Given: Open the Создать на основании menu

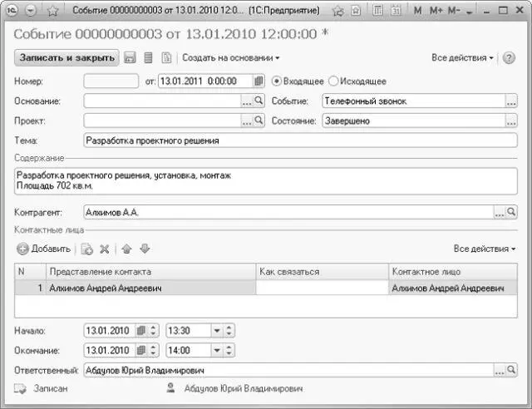Looking at the screenshot, I should click(x=231, y=57).
